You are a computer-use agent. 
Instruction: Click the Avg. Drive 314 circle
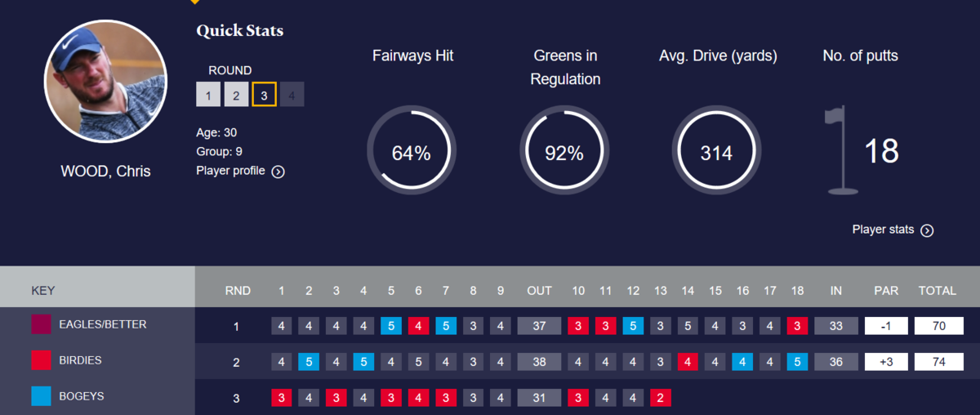coord(716,152)
